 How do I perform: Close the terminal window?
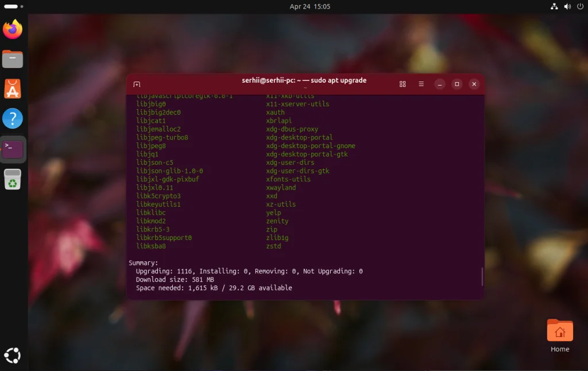point(474,84)
